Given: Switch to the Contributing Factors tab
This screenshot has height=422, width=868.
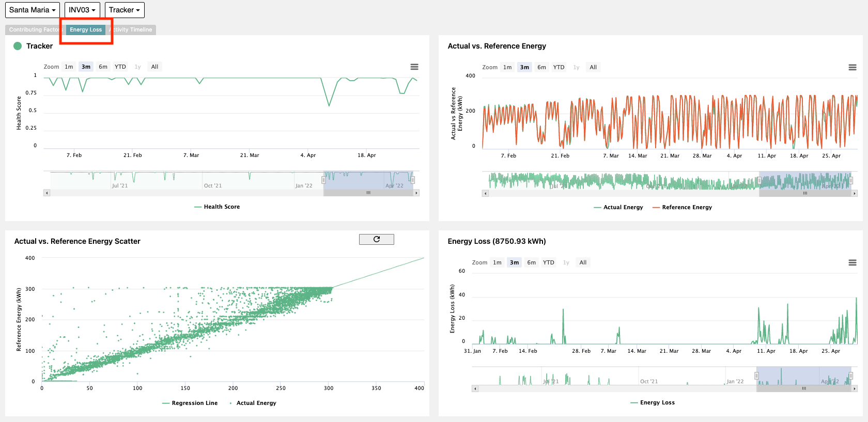Looking at the screenshot, I should pos(34,30).
